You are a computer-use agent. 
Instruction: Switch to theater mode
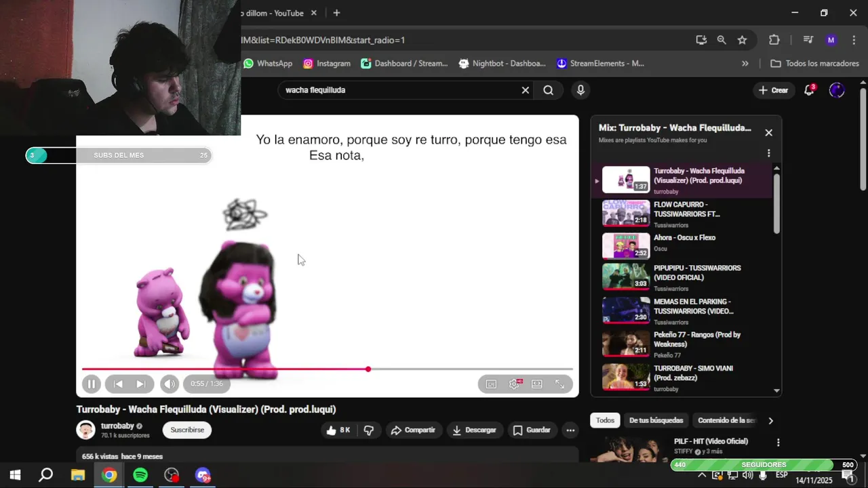[x=537, y=384]
